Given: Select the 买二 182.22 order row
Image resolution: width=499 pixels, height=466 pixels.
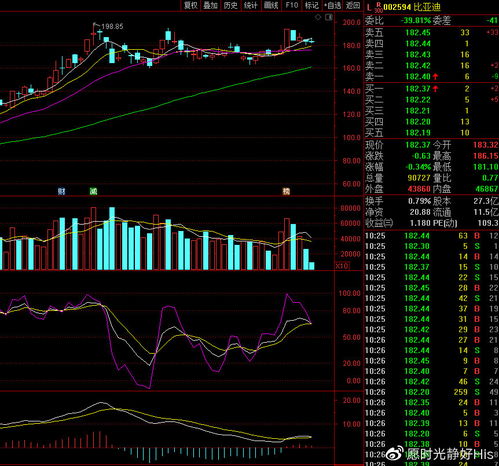Looking at the screenshot, I should click(x=431, y=100).
